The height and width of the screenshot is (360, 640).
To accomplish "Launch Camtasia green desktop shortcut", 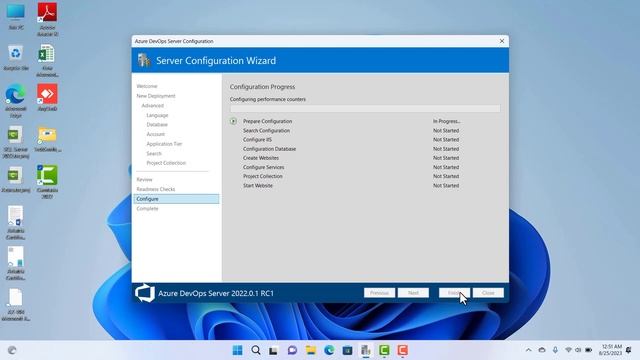I will coord(47,182).
